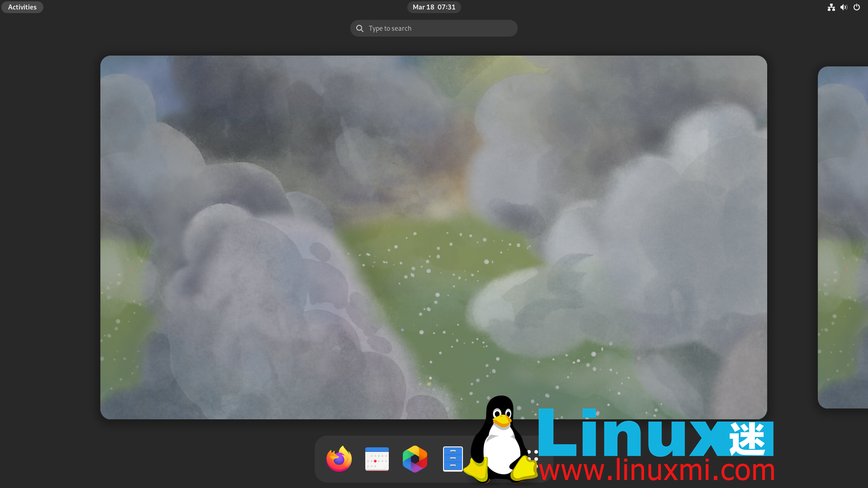This screenshot has width=868, height=488.
Task: Open the colorful hexagon Software app icon
Action: pos(415,459)
